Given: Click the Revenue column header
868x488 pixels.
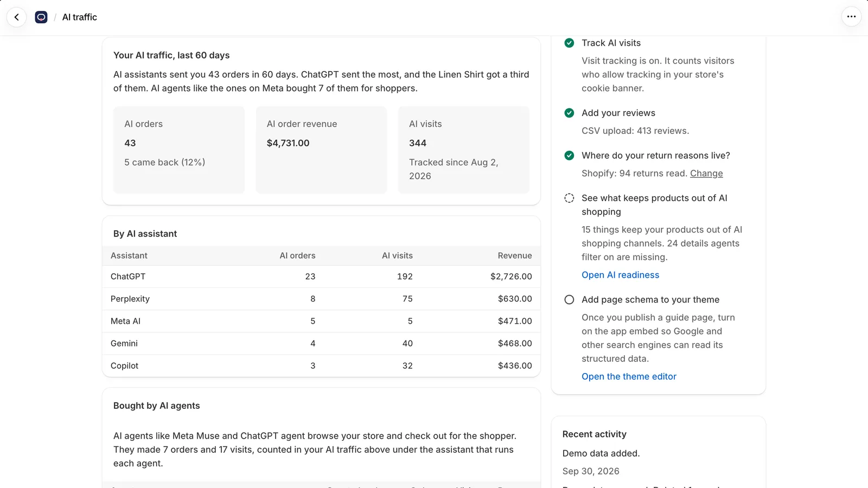Looking at the screenshot, I should tap(515, 255).
